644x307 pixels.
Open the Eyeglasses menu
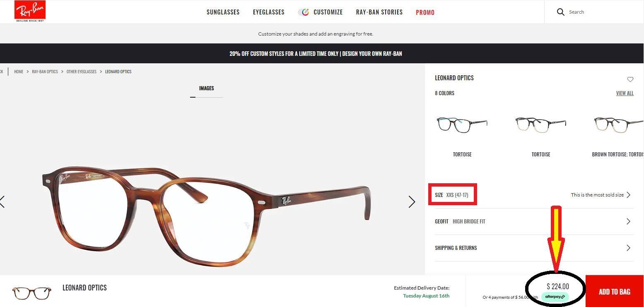269,12
